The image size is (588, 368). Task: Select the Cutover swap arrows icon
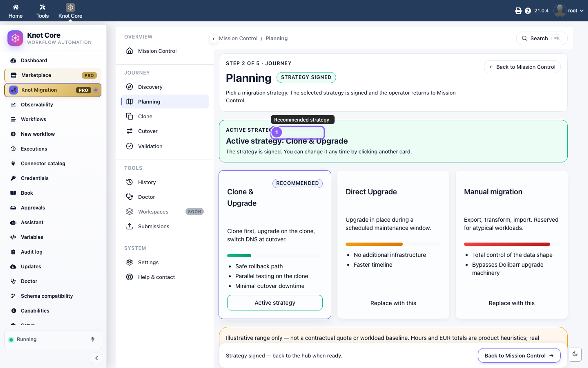[x=129, y=131]
